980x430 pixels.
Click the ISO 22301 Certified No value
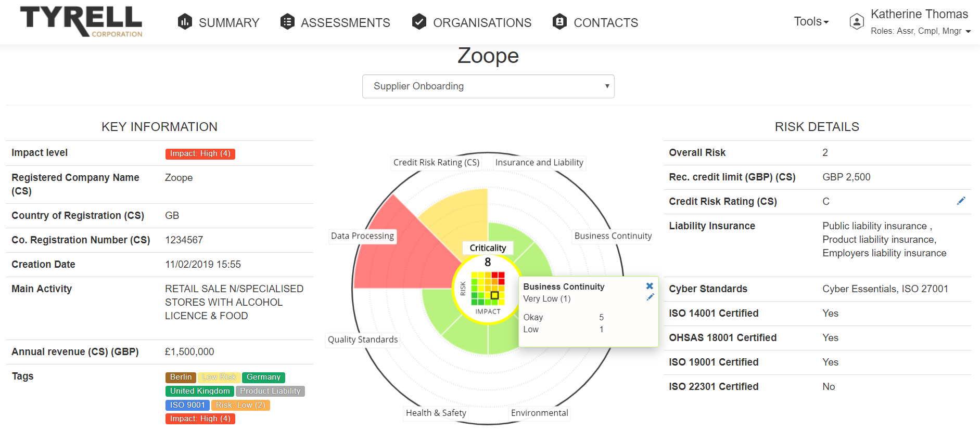click(x=829, y=387)
